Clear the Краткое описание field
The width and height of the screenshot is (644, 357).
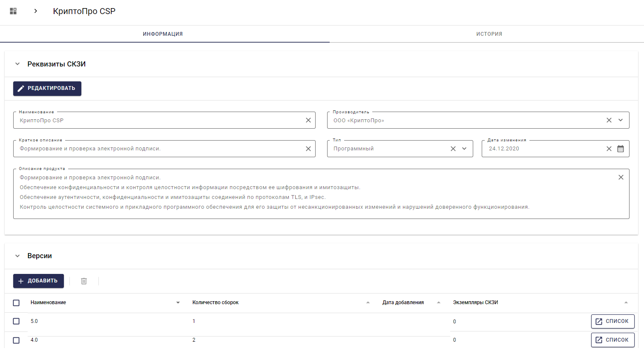308,149
